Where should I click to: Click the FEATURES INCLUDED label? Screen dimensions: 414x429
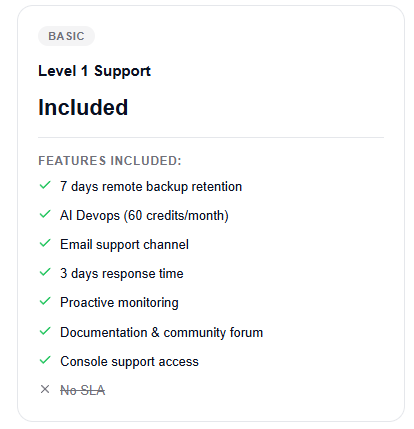click(x=110, y=161)
